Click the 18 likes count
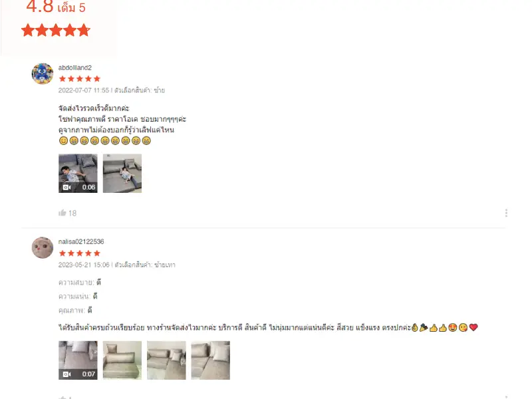This screenshot has height=399, width=532. (x=72, y=213)
